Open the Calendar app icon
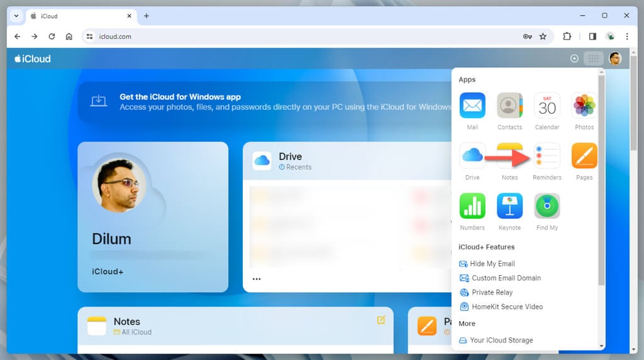This screenshot has height=360, width=644. click(x=547, y=106)
